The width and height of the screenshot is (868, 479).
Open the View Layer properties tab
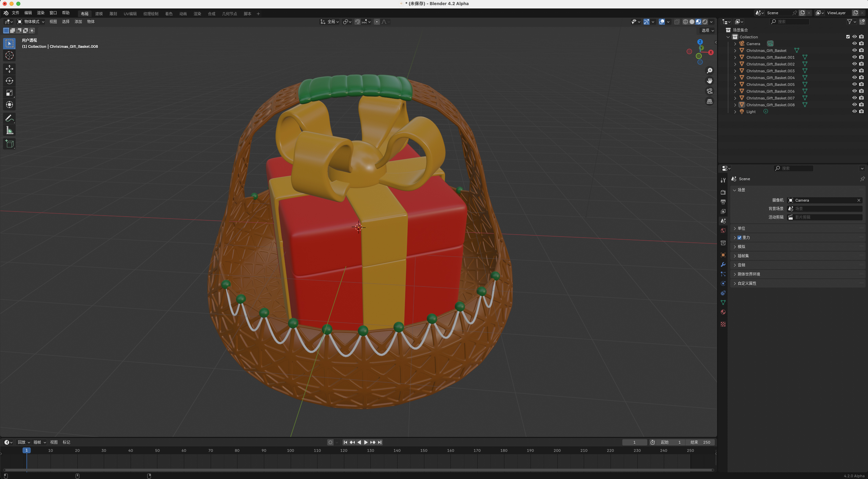[723, 211]
